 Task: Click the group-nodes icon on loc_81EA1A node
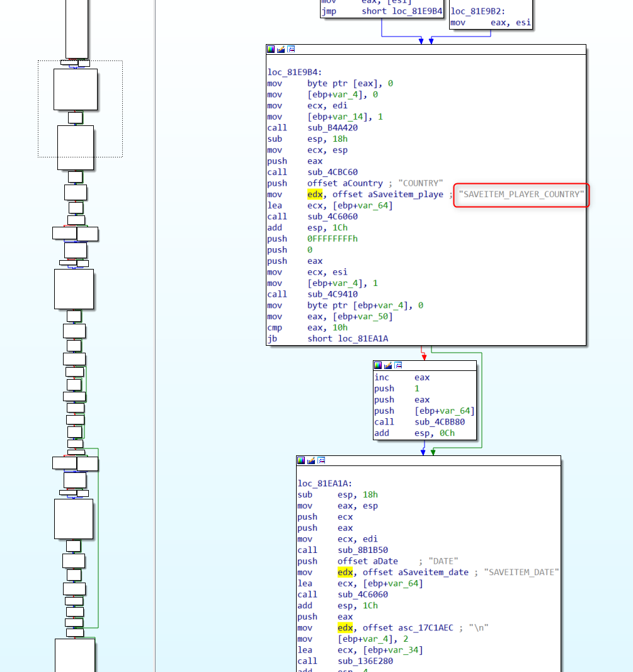pyautogui.click(x=320, y=460)
